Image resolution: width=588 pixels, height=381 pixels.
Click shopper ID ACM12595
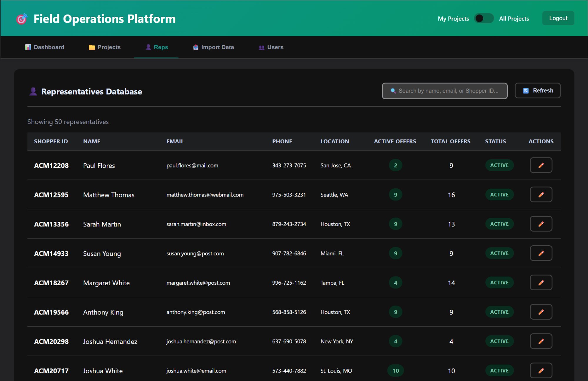tap(51, 195)
